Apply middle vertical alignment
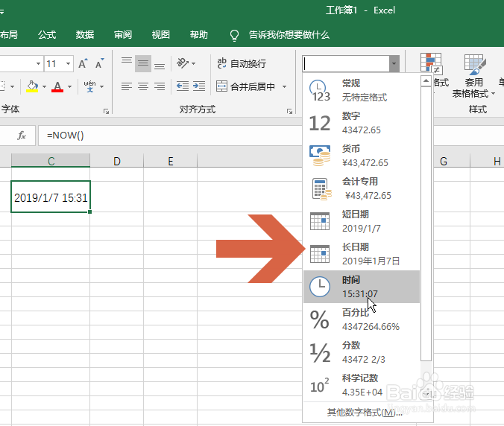The height and width of the screenshot is (426, 504). tap(143, 63)
